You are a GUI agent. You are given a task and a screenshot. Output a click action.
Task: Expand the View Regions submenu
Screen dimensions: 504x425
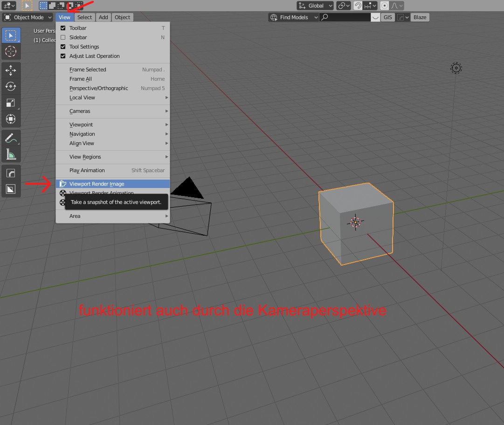[113, 157]
